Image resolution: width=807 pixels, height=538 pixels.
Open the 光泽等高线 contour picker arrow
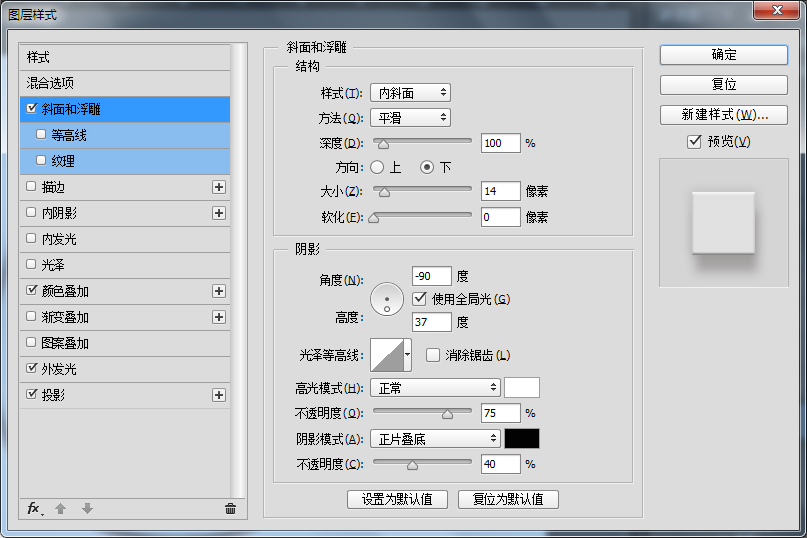coord(408,355)
